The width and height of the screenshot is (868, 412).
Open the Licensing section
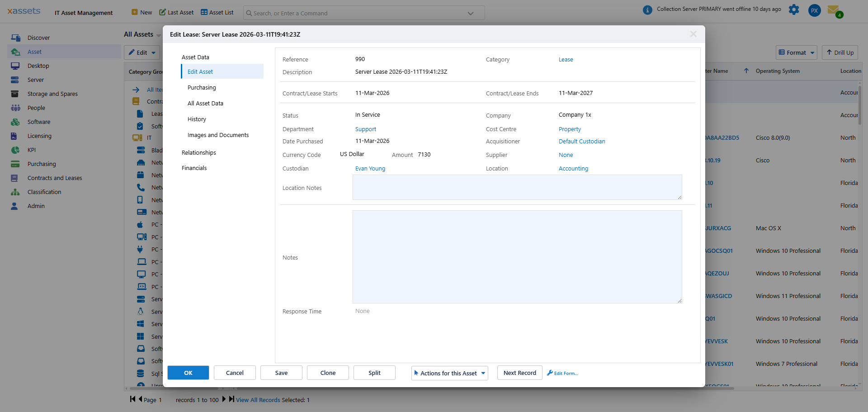(39, 136)
